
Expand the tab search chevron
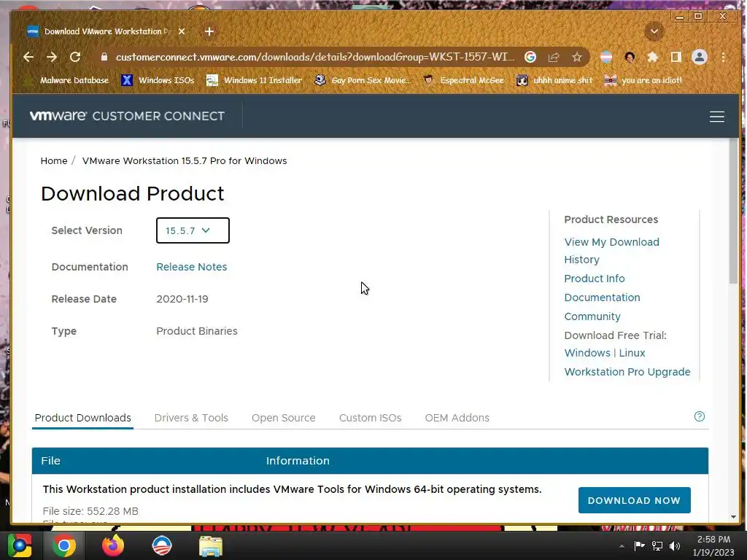tap(654, 31)
